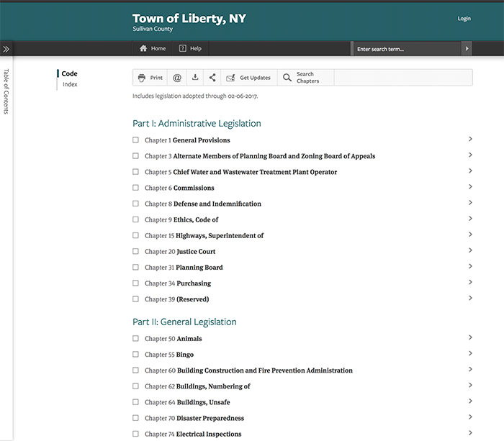Check the Chapter 1 General Provisions checkbox
504x441 pixels.
click(x=135, y=140)
